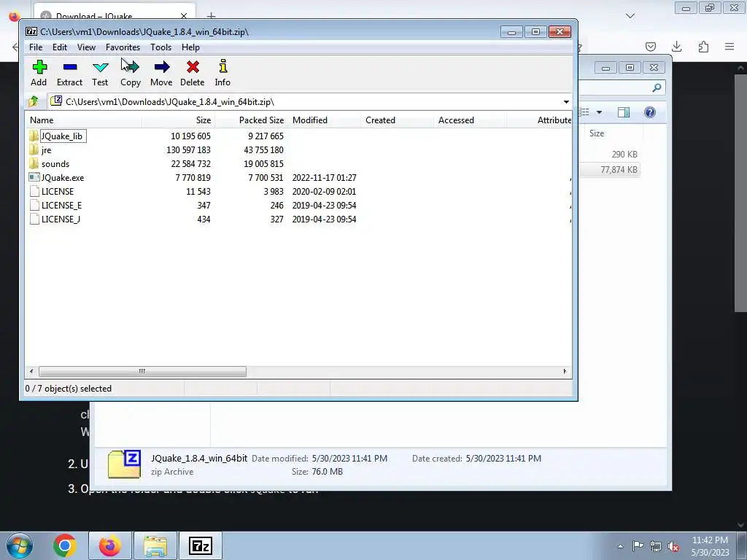Click horizontal scrollbar right arrow
This screenshot has width=747, height=560.
565,371
